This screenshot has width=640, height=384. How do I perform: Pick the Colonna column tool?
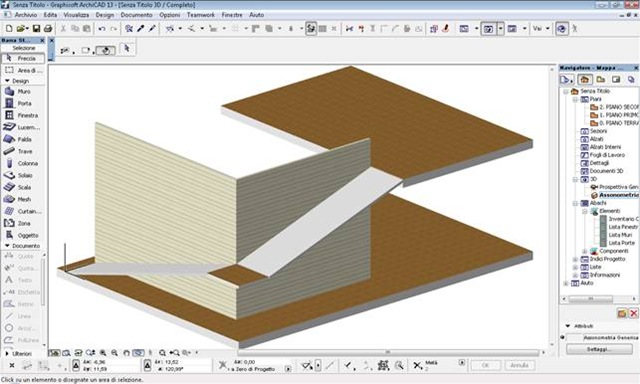[x=23, y=163]
